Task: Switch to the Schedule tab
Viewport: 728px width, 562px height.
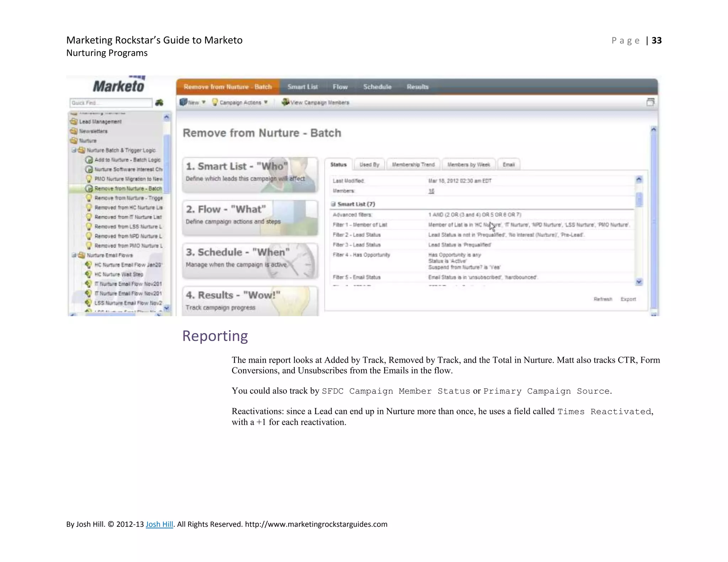Action: tap(377, 87)
